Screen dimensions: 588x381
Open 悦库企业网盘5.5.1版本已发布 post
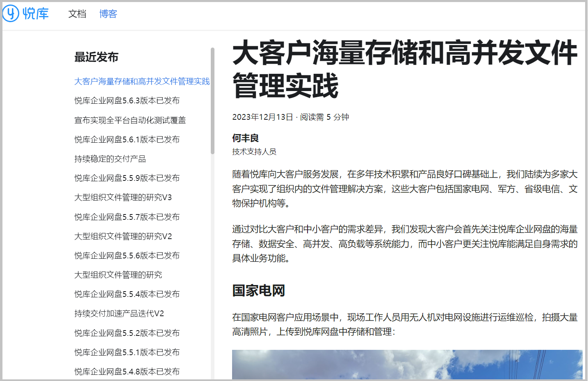(x=127, y=352)
